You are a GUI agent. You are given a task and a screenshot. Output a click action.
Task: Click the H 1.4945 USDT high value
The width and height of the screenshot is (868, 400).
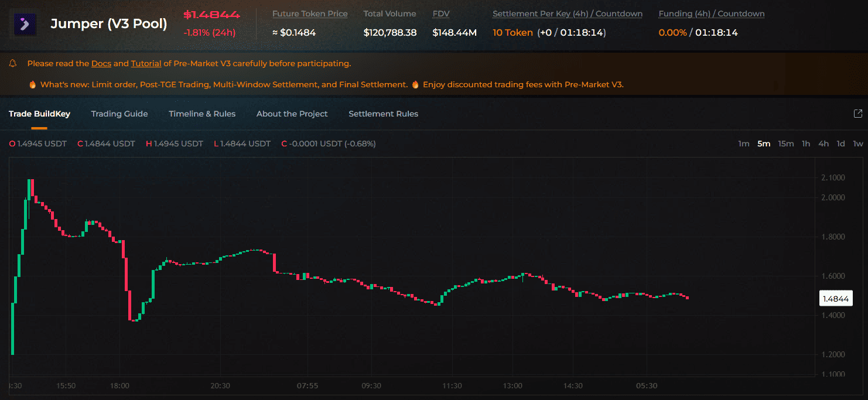click(x=175, y=143)
